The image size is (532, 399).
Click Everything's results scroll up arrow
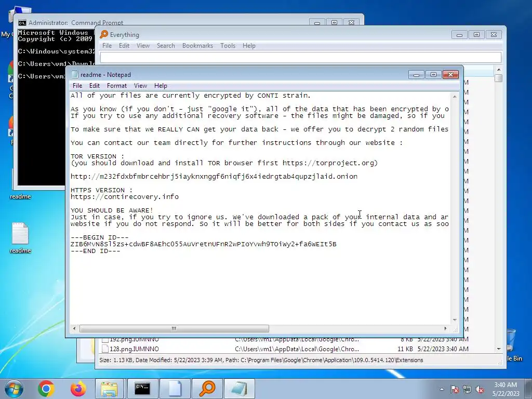pos(498,70)
